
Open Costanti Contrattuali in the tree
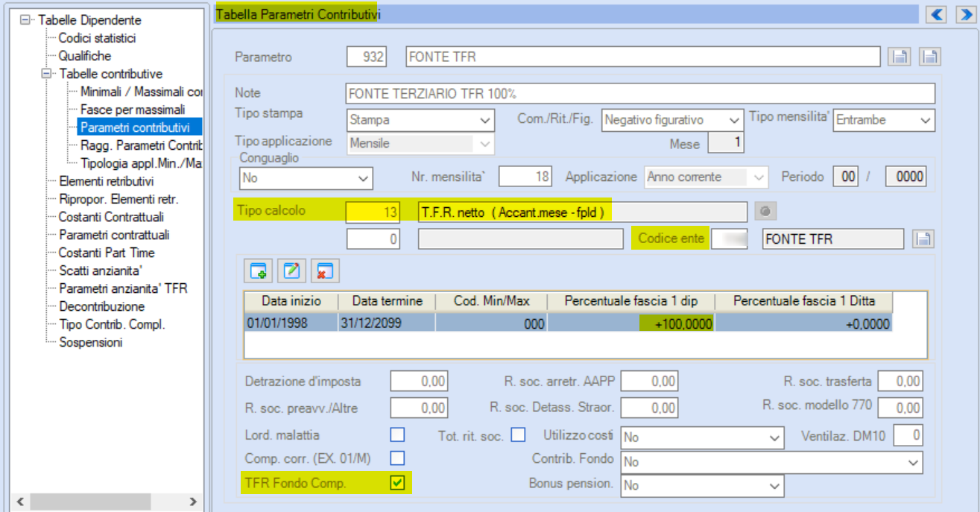pos(111,217)
